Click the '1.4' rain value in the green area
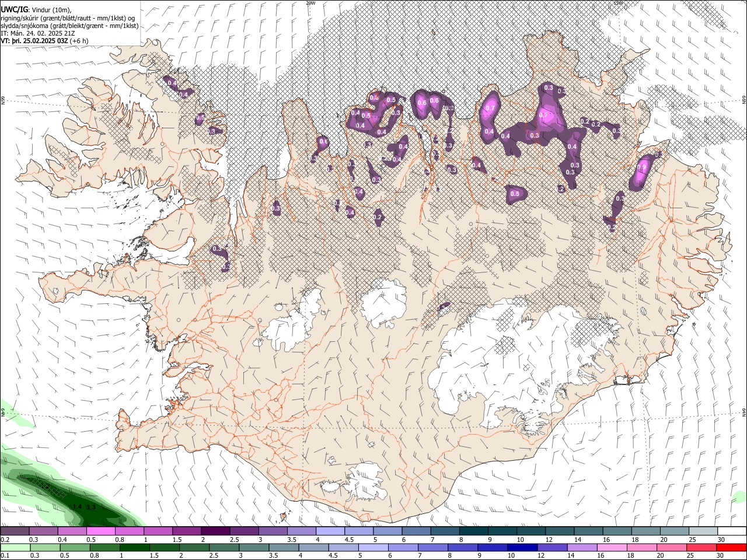747x560 pixels. [77, 506]
